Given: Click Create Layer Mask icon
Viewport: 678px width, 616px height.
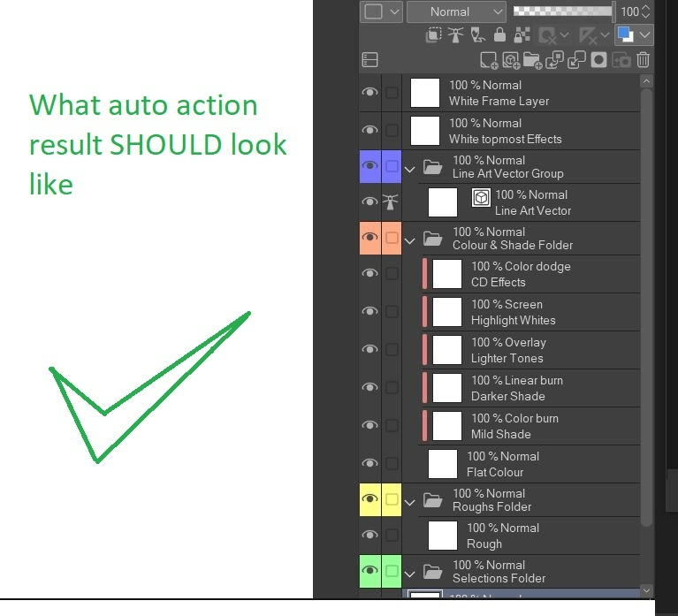Looking at the screenshot, I should tap(598, 60).
